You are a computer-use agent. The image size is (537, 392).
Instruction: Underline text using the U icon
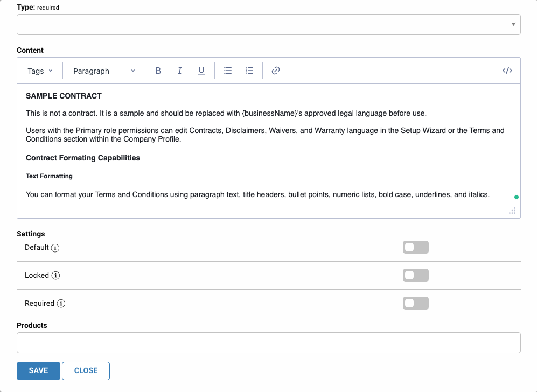[201, 71]
